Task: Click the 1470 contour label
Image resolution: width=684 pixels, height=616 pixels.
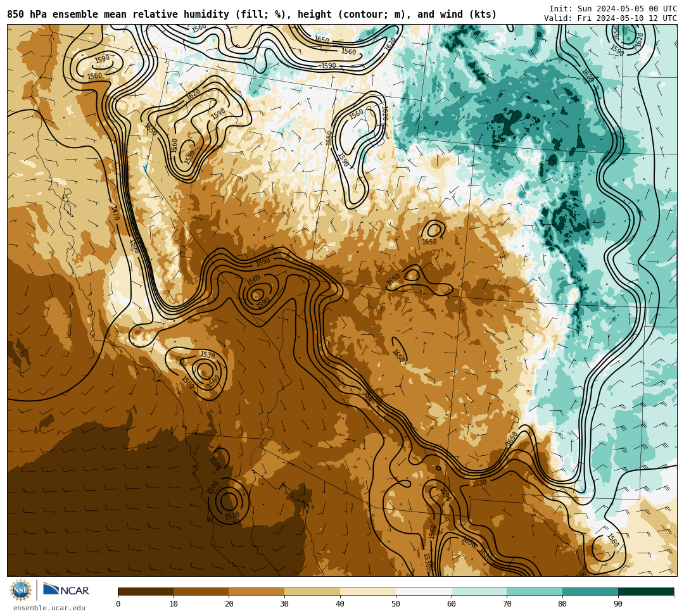Action: (x=115, y=213)
